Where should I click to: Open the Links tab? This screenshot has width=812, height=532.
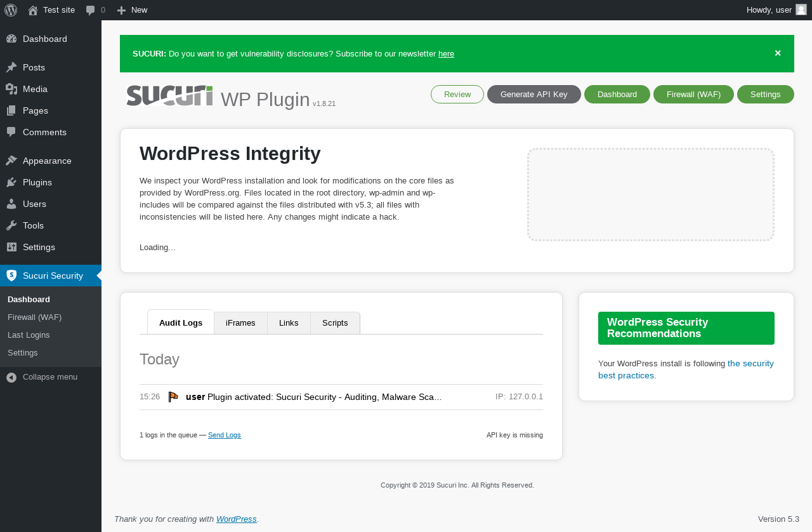(x=289, y=323)
